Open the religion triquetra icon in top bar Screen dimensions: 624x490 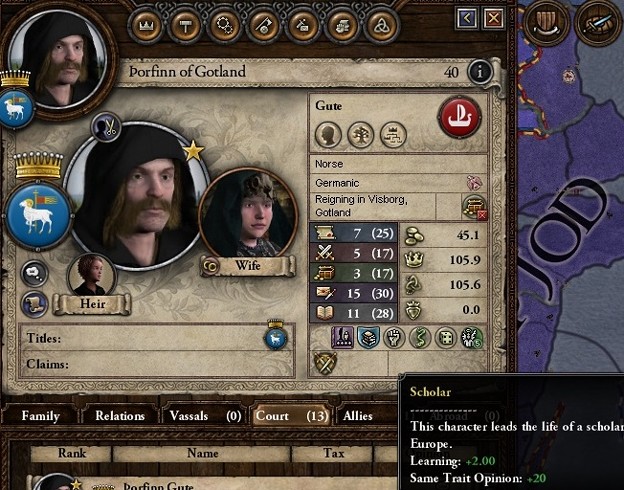381,26
